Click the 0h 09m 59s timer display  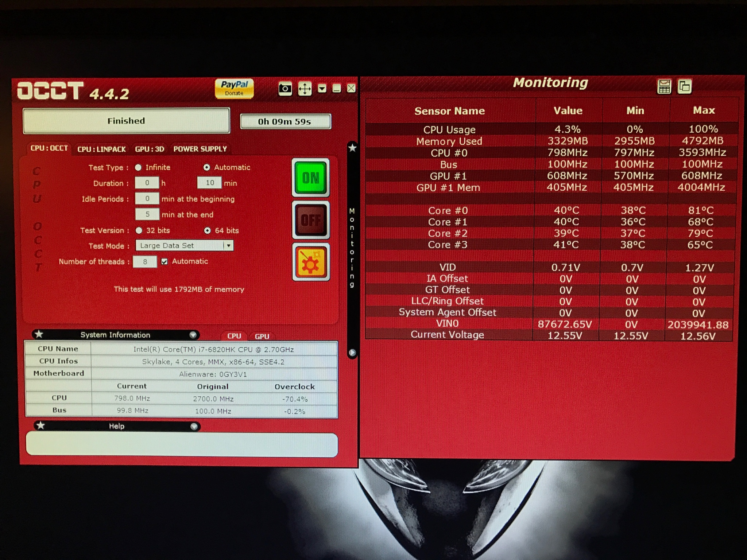[x=285, y=121]
